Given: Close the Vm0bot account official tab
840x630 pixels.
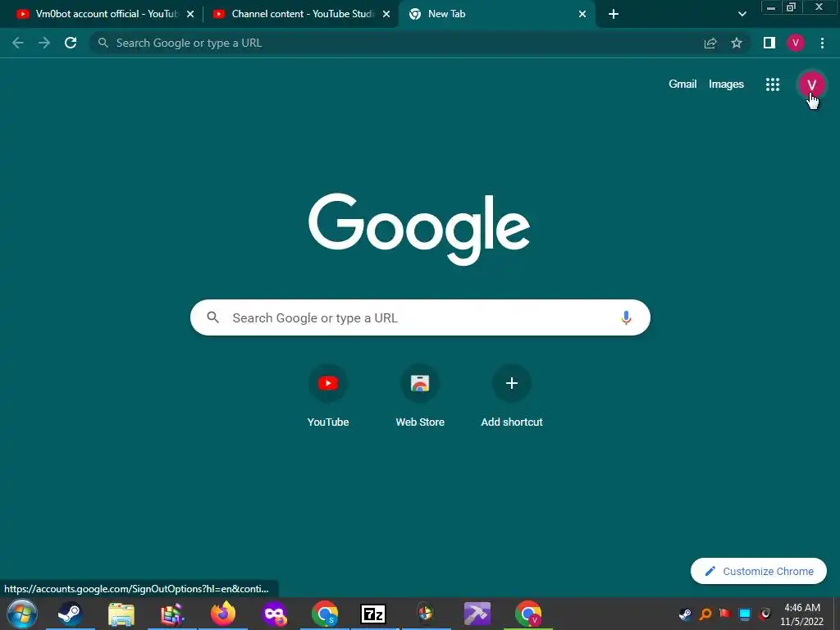Looking at the screenshot, I should coord(190,15).
